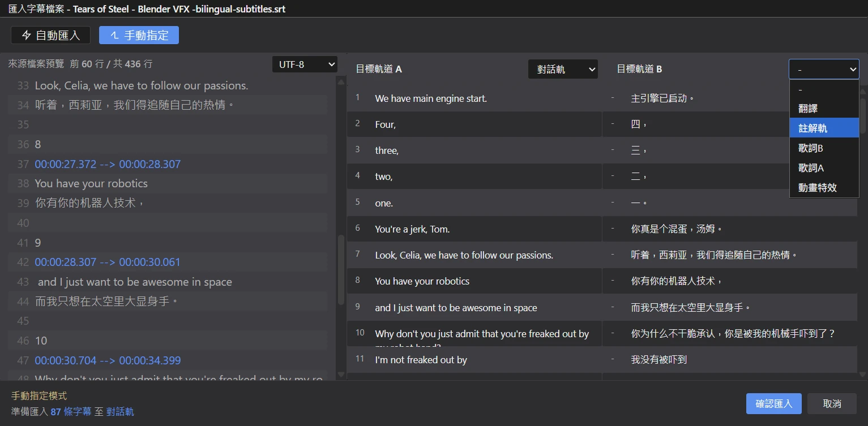This screenshot has width=868, height=426.
Task: Select 動畫特效 in the track B list
Action: click(824, 188)
